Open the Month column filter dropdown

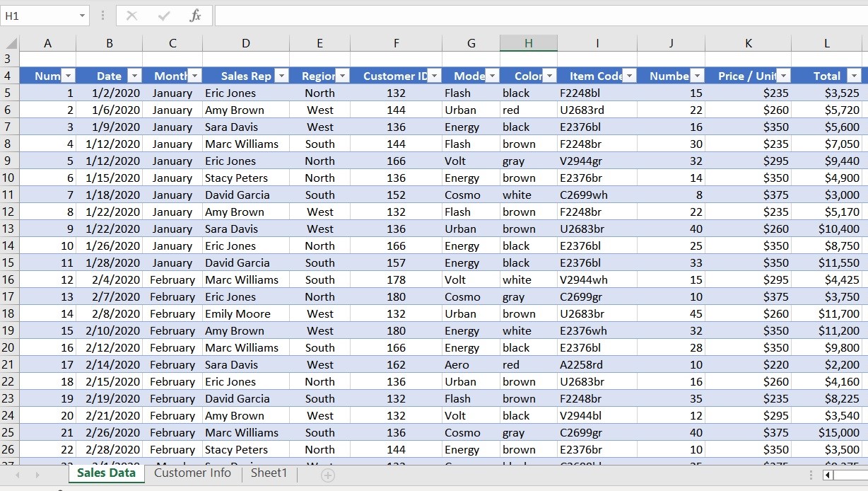click(x=195, y=76)
